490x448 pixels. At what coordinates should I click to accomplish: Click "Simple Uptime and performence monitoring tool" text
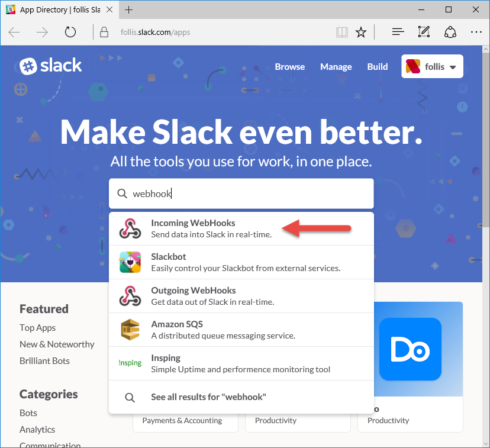coord(241,369)
